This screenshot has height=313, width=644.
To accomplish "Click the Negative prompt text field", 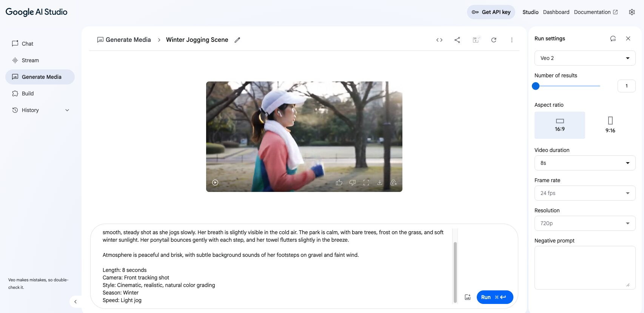I will click(x=585, y=268).
